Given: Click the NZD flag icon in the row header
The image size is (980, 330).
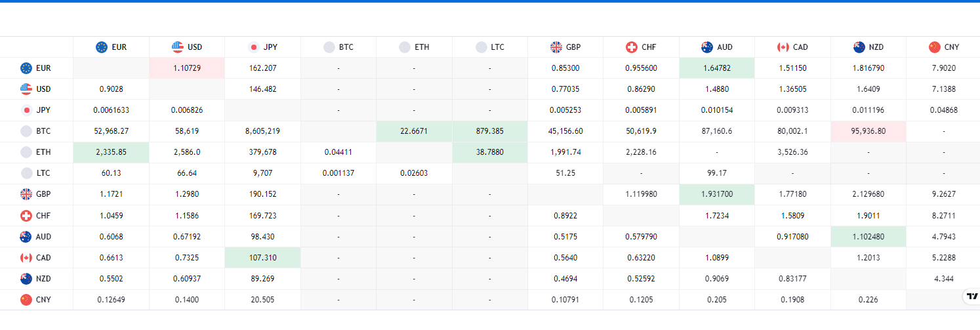Looking at the screenshot, I should 26,279.
